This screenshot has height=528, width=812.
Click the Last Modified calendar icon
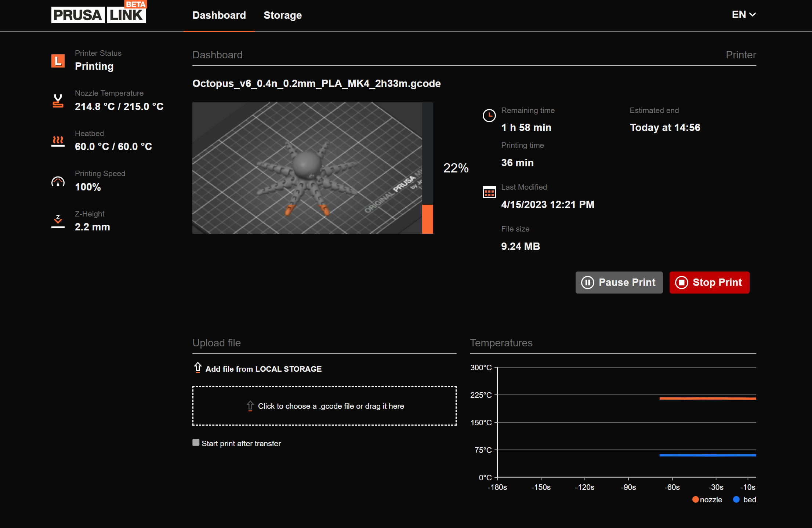[489, 192]
